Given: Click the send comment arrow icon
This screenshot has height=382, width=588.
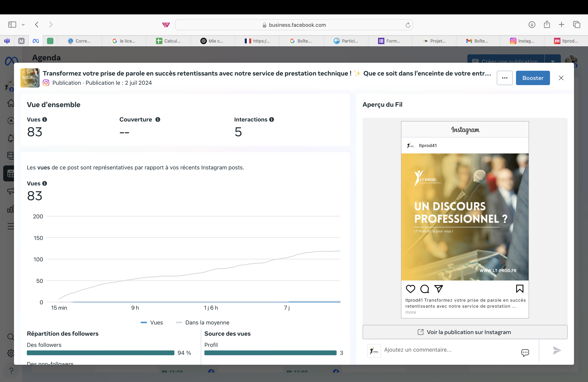Looking at the screenshot, I should pos(556,350).
